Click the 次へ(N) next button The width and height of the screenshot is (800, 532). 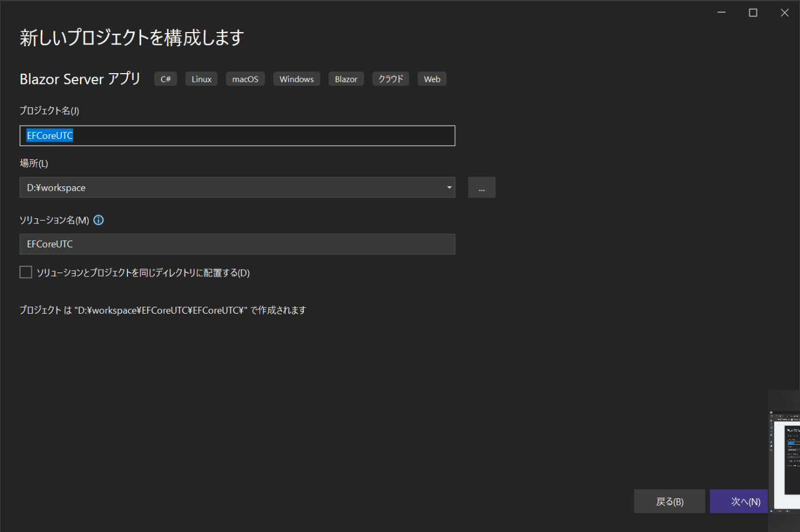tap(739, 501)
